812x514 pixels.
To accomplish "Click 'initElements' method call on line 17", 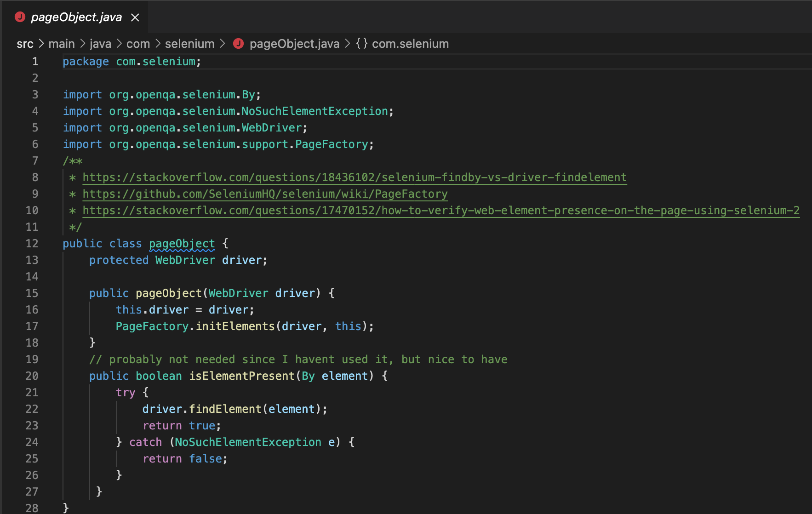I will click(235, 326).
